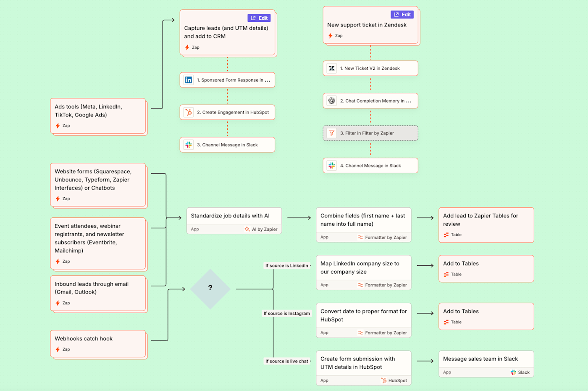
Task: Click Zap bolt icon on Webhooks catch hook card
Action: [x=58, y=349]
